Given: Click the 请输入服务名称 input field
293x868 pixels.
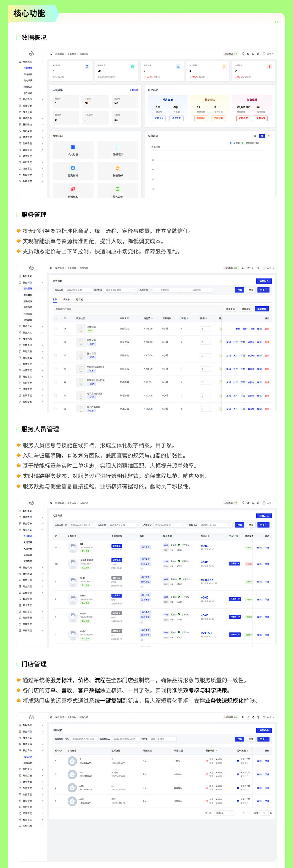Looking at the screenshot, I should [79, 290].
